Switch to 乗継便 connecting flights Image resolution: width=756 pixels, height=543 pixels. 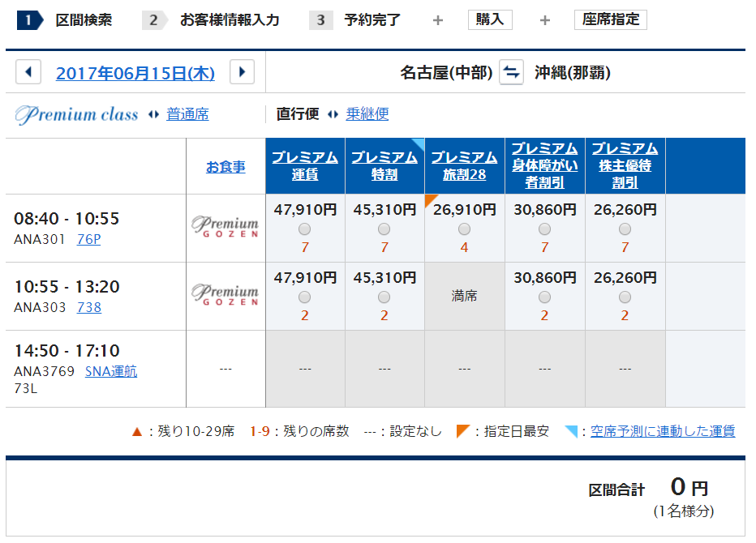point(367,113)
